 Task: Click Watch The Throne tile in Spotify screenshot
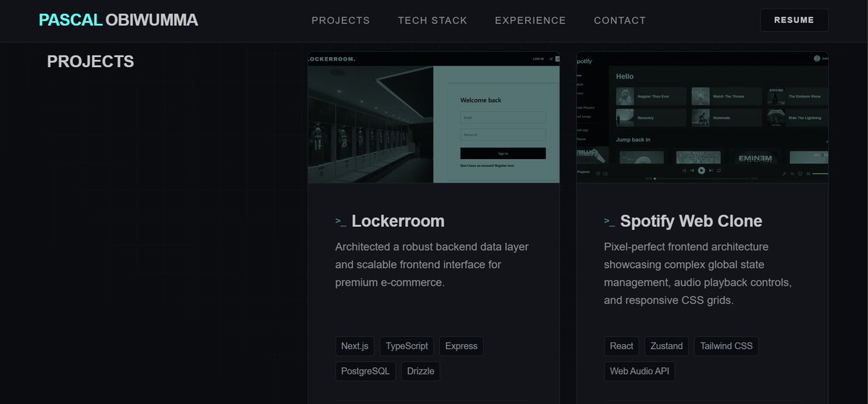(x=726, y=96)
